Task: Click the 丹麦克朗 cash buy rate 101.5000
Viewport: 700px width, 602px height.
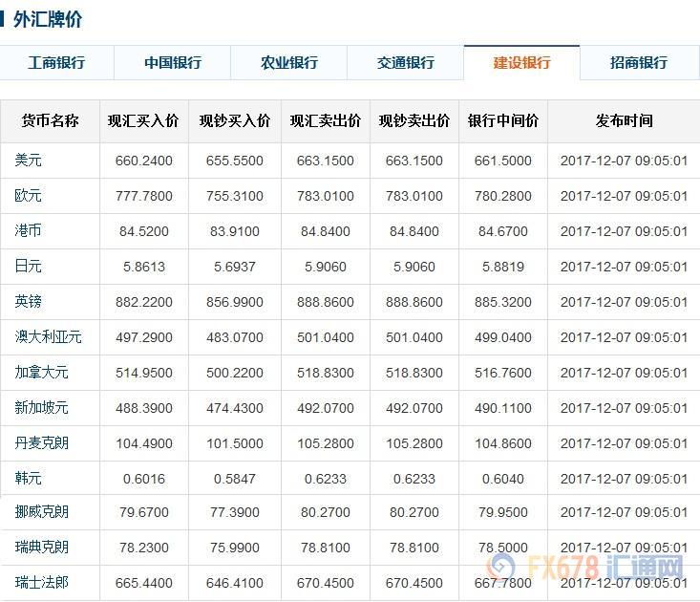Action: (235, 443)
